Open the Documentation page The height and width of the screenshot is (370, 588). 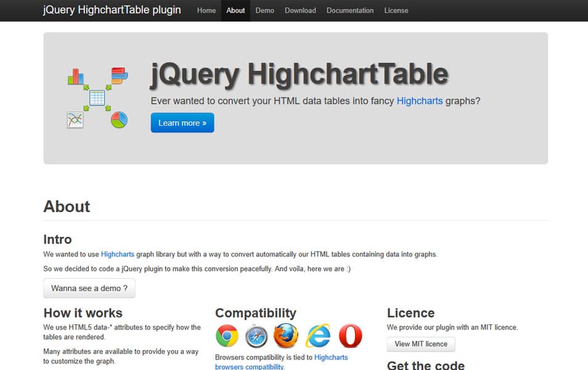[x=349, y=10]
